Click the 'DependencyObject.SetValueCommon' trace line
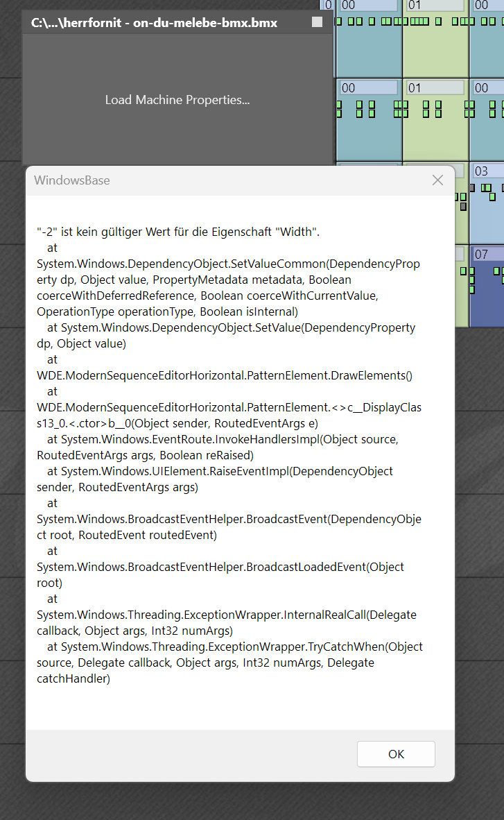The image size is (504, 820). (x=228, y=264)
